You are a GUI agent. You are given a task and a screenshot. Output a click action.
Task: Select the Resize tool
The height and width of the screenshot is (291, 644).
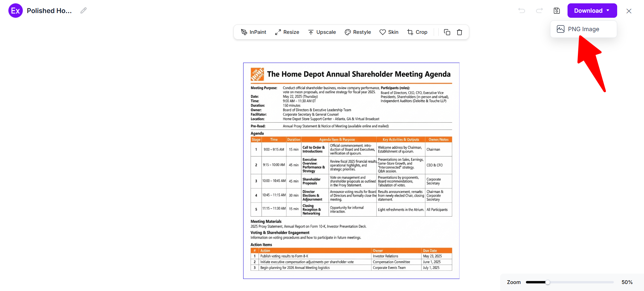[287, 32]
